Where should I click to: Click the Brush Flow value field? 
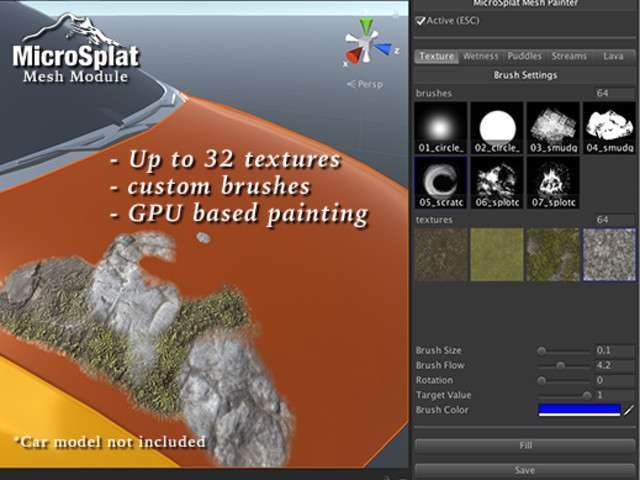[x=615, y=365]
